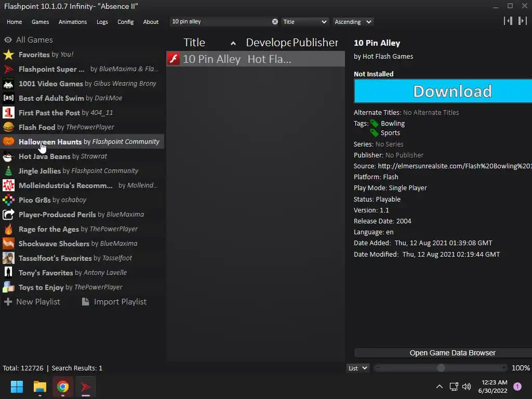Screen dimensions: 532x399
Task: Click the Player-Produced Perils share icon
Action: tap(8, 215)
